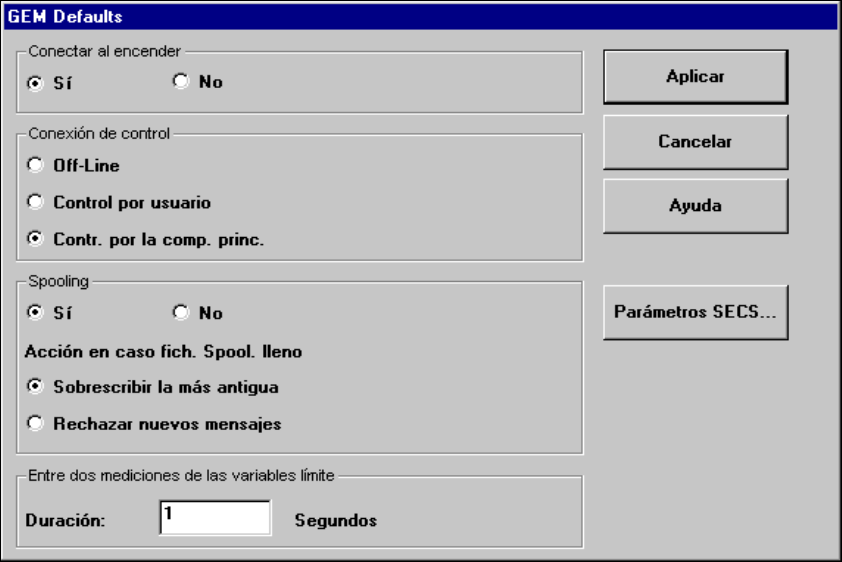Screen dimensions: 842x562
Task: Click the Conectar al encender group label
Action: pyautogui.click(x=104, y=51)
